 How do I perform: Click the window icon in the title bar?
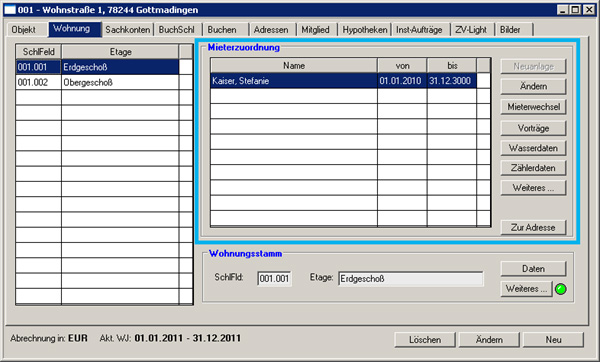click(10, 10)
